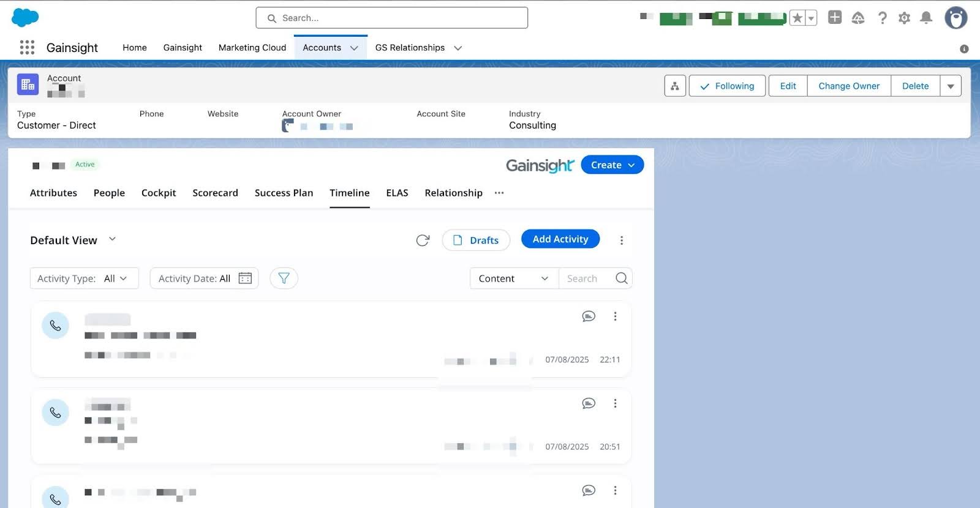Expand the Default View chevron

(x=112, y=239)
